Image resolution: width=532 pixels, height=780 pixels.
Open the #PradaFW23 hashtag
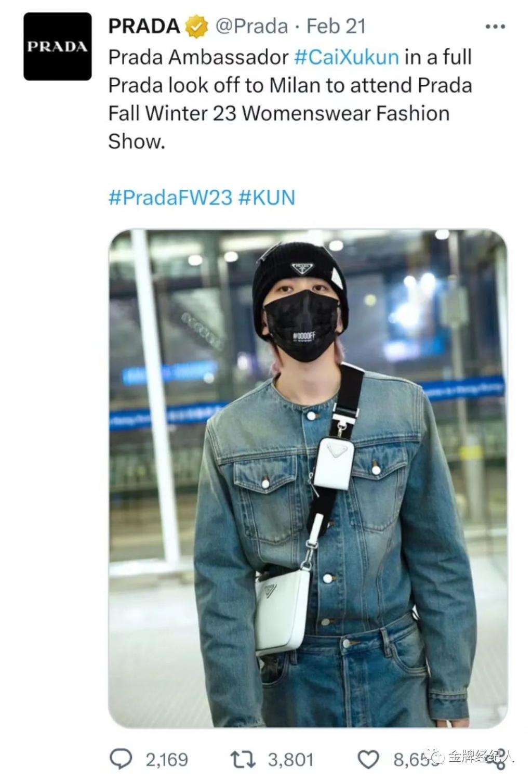[170, 198]
